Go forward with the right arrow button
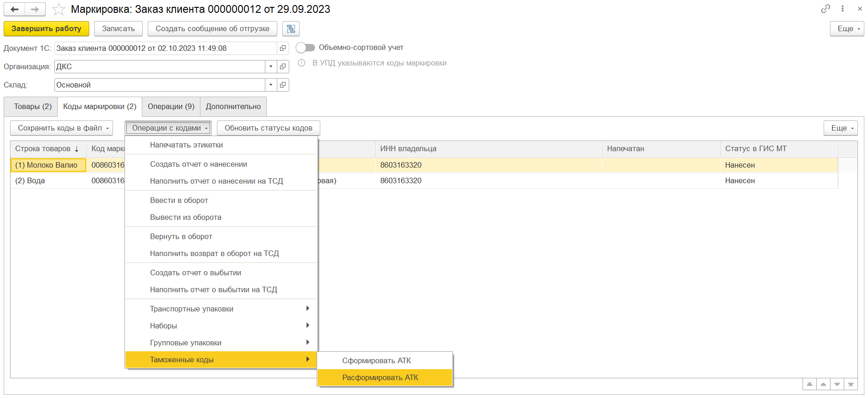Screen dimensions: 868x398 tap(35, 9)
